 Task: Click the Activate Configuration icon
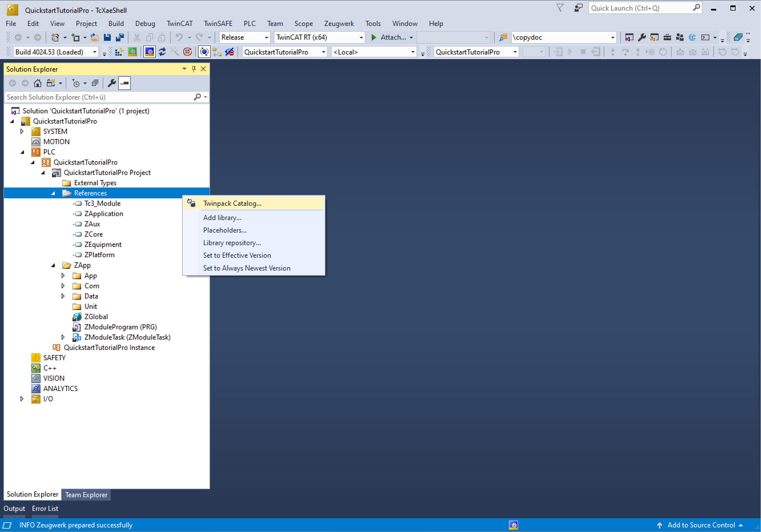pyautogui.click(x=119, y=52)
